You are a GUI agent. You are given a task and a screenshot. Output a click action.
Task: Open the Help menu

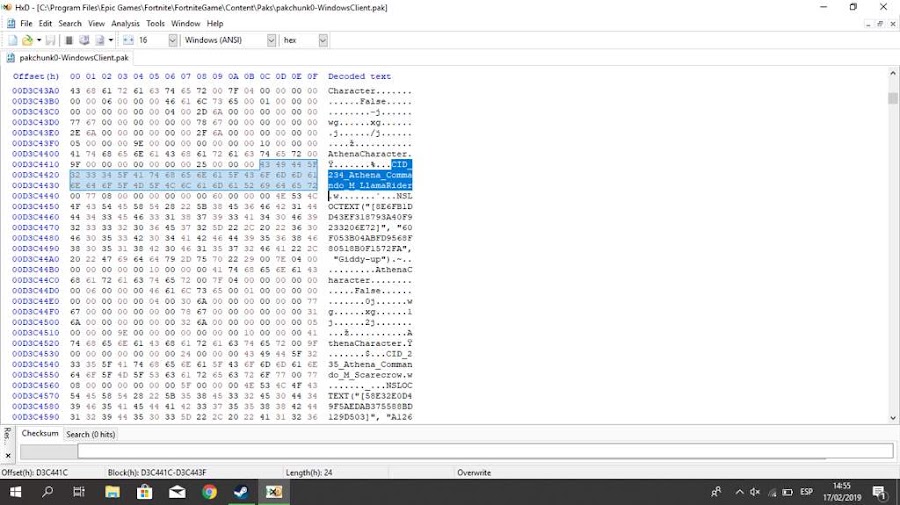click(x=215, y=24)
